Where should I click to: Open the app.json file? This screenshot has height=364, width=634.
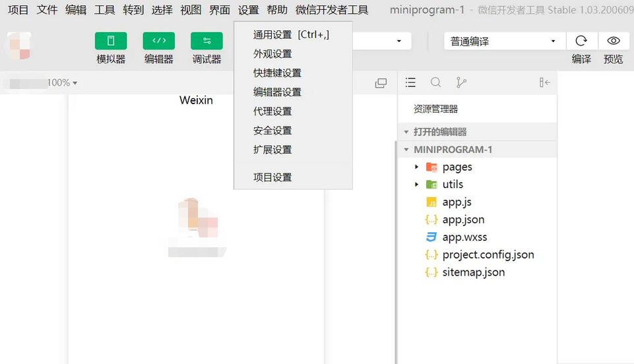(463, 220)
